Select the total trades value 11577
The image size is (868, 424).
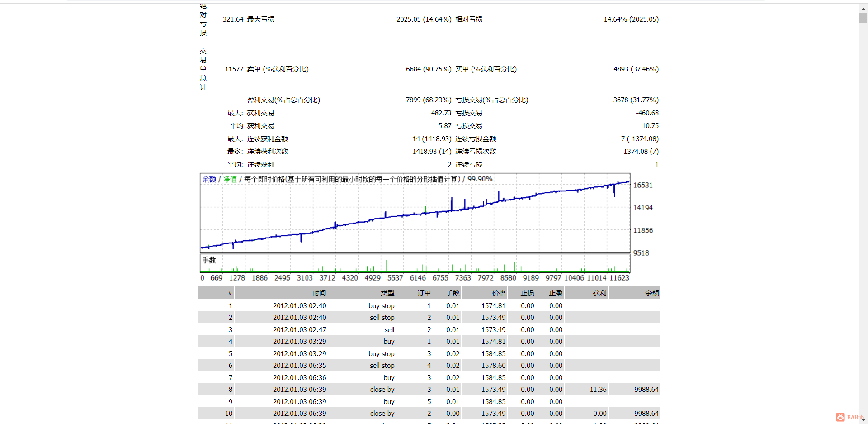coord(234,69)
